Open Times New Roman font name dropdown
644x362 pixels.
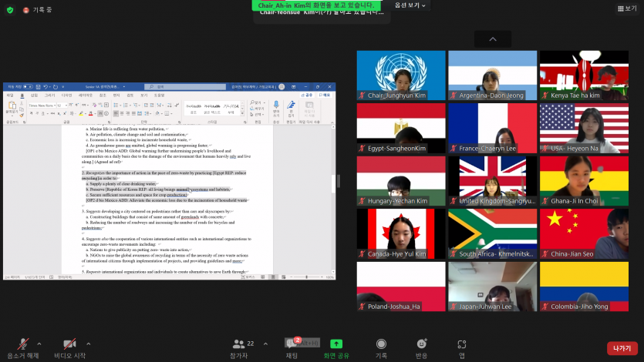click(x=55, y=106)
